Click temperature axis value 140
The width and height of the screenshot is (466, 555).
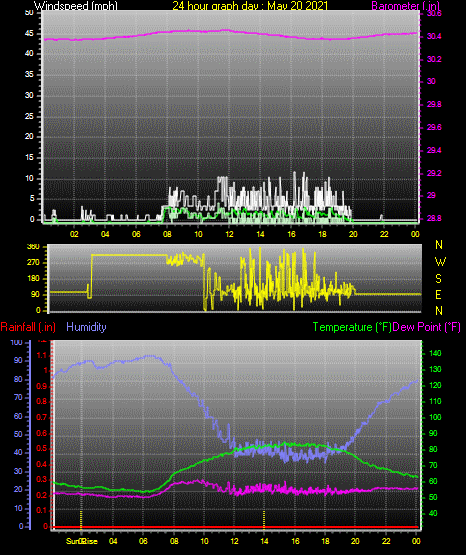click(x=435, y=353)
